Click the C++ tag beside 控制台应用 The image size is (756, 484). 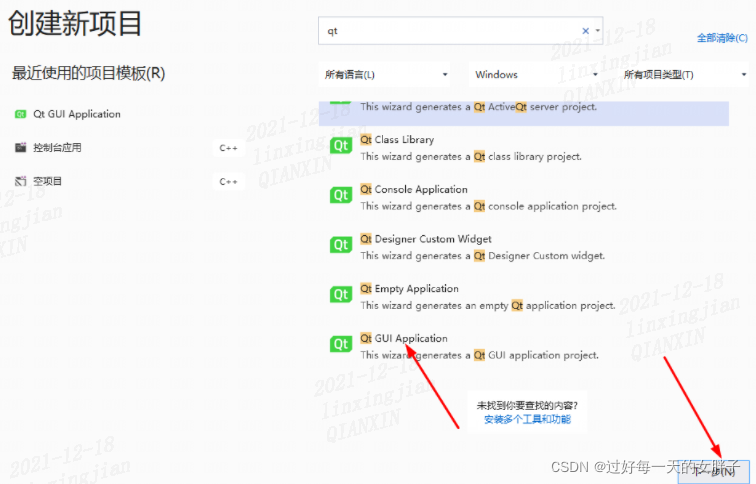229,148
